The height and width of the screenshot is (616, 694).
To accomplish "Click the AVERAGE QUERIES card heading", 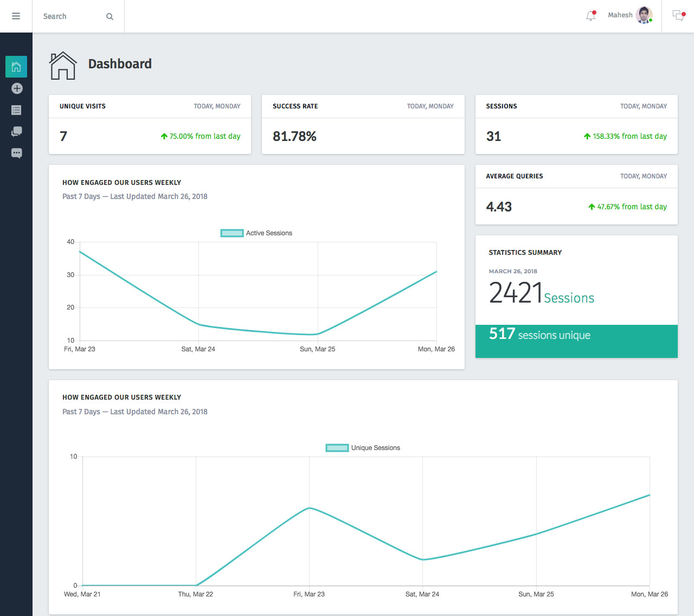I will point(515,176).
